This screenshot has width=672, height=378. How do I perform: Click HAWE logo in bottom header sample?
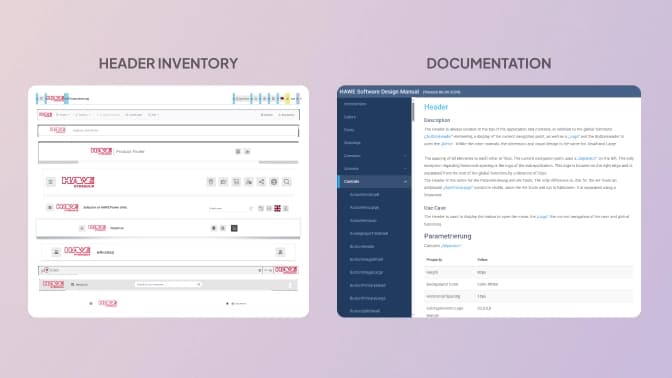(108, 303)
